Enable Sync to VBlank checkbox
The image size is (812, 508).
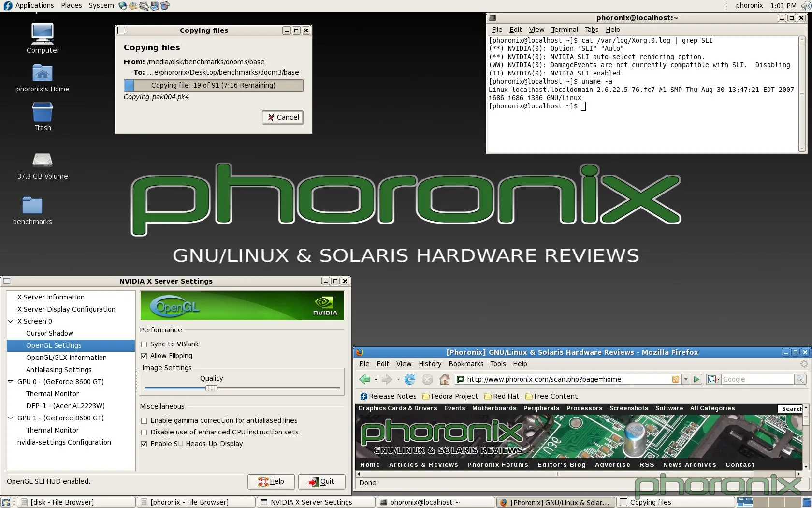(144, 344)
